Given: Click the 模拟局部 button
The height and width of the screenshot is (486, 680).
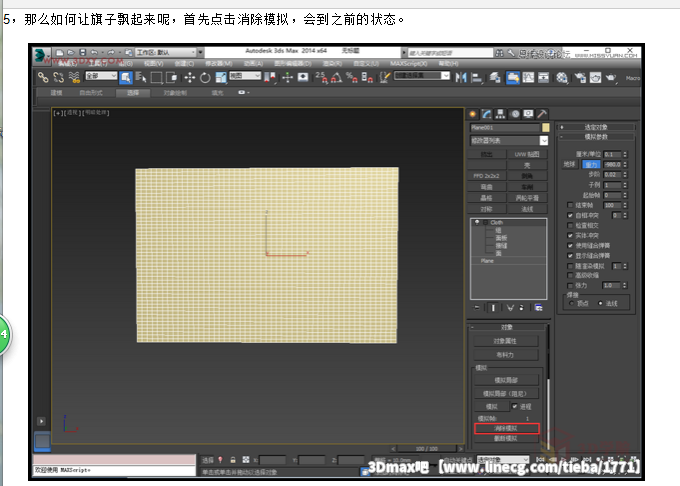Looking at the screenshot, I should point(506,380).
